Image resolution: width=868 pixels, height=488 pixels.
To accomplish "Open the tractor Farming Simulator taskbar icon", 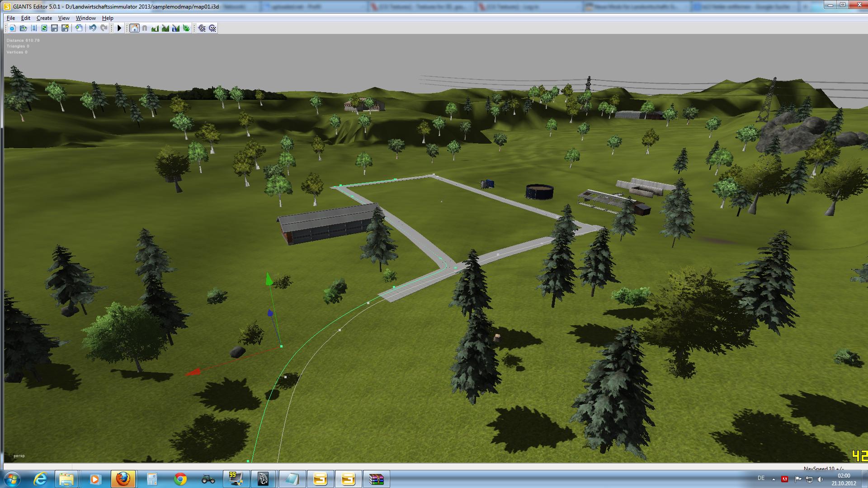I will click(208, 479).
